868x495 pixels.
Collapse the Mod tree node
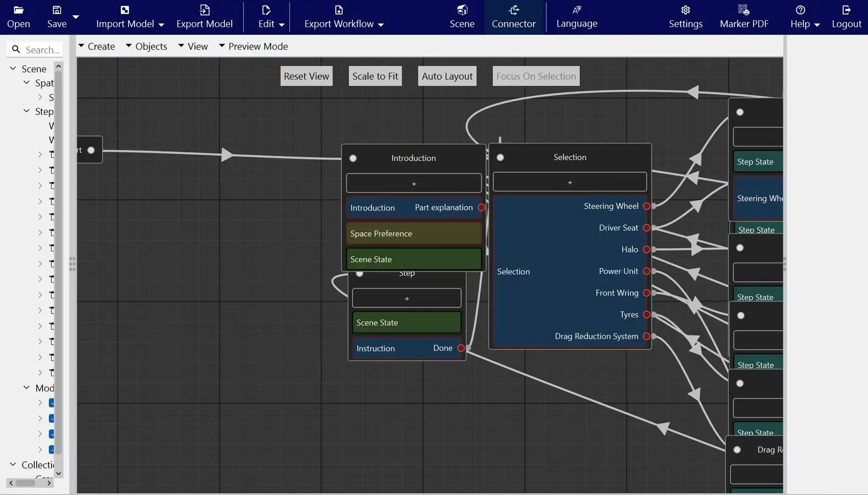pos(27,388)
